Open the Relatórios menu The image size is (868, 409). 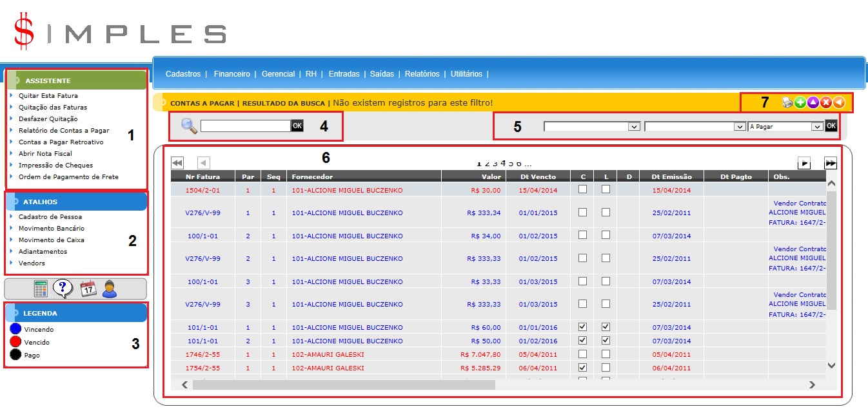pos(422,74)
